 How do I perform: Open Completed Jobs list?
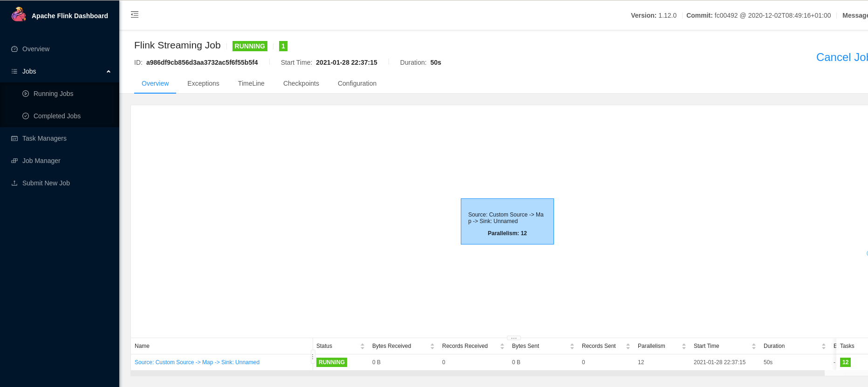pos(60,116)
